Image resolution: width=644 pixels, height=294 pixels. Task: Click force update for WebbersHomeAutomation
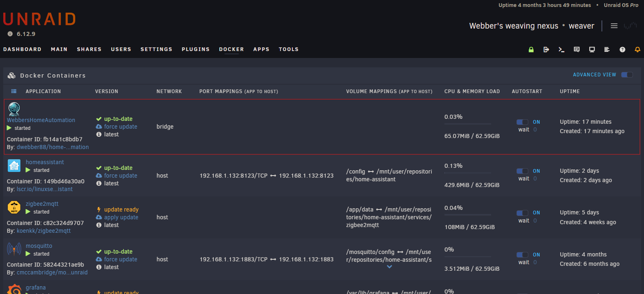(x=121, y=127)
